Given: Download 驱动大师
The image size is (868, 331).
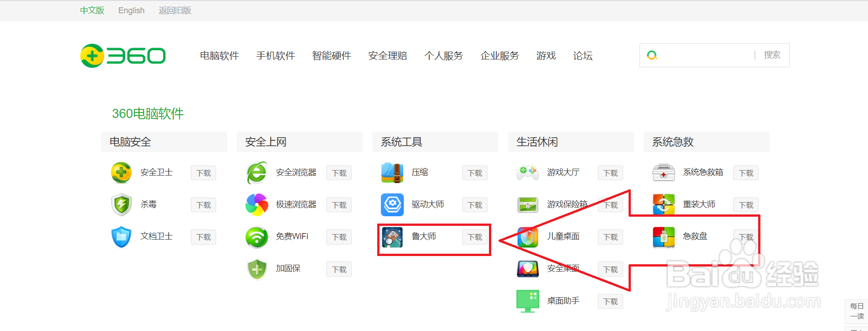Looking at the screenshot, I should (475, 205).
